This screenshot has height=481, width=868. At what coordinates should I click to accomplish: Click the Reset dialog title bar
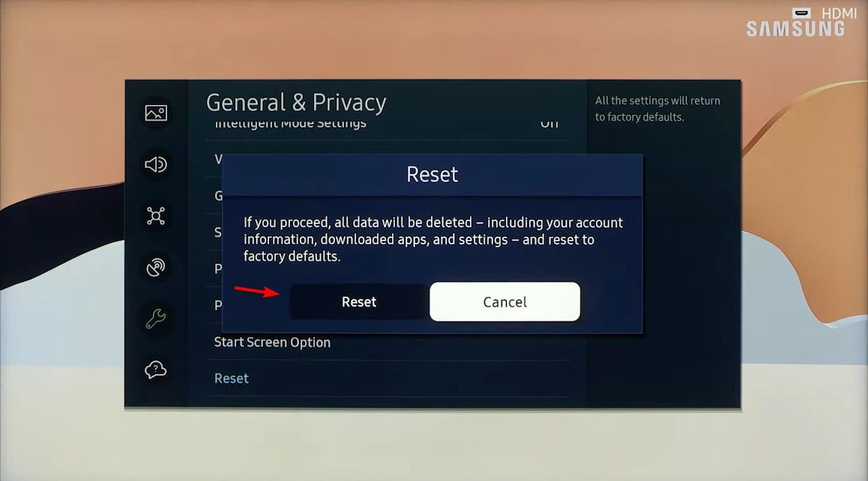[433, 175]
